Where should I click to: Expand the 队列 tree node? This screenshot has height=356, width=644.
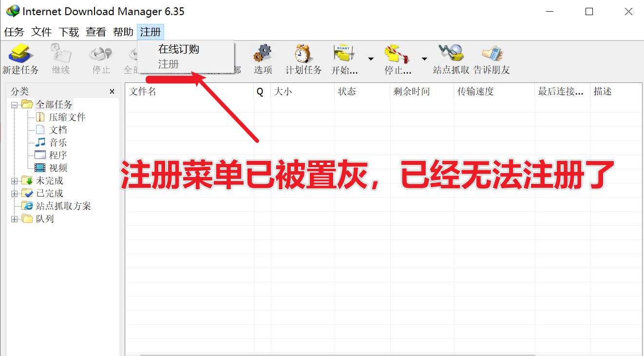pos(14,218)
